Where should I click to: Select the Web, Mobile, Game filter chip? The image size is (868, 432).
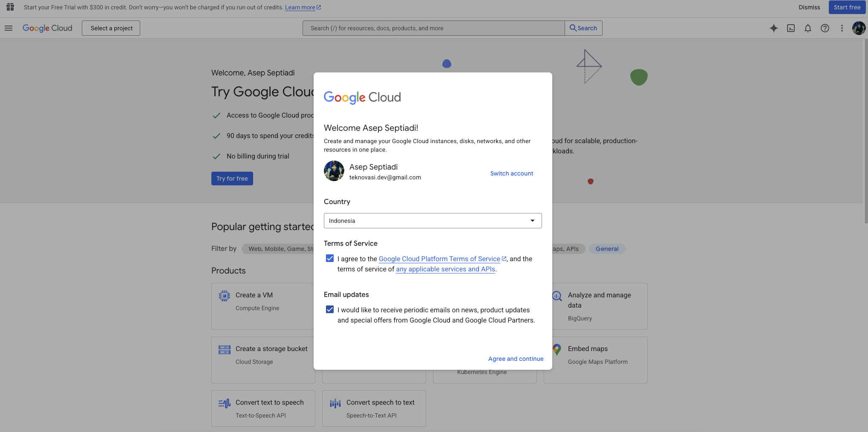click(x=278, y=249)
